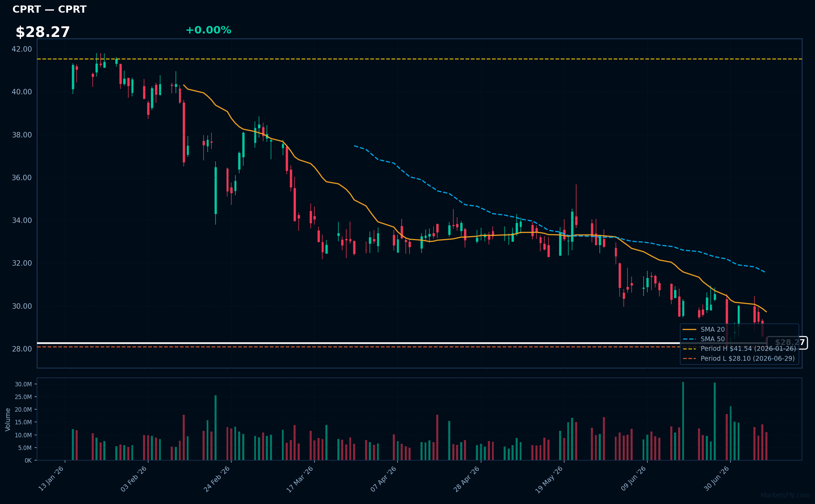This screenshot has height=504, width=815.
Task: Click the 07 Apr '26 date label
Action: 383,479
